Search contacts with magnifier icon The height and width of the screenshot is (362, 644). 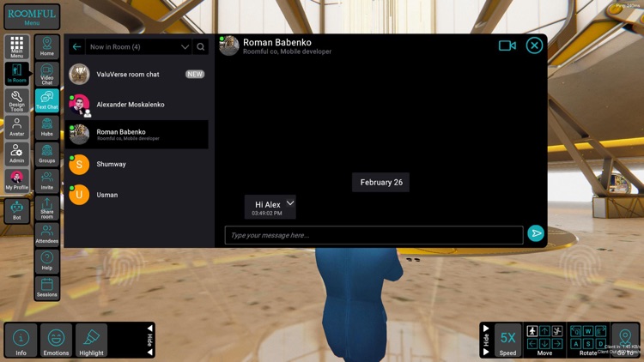pos(200,47)
